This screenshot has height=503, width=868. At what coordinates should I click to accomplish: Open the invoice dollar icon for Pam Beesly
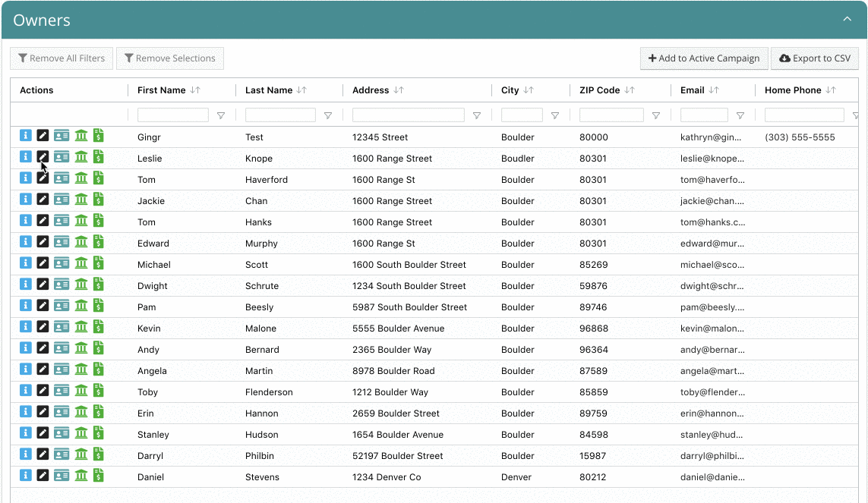pyautogui.click(x=99, y=307)
